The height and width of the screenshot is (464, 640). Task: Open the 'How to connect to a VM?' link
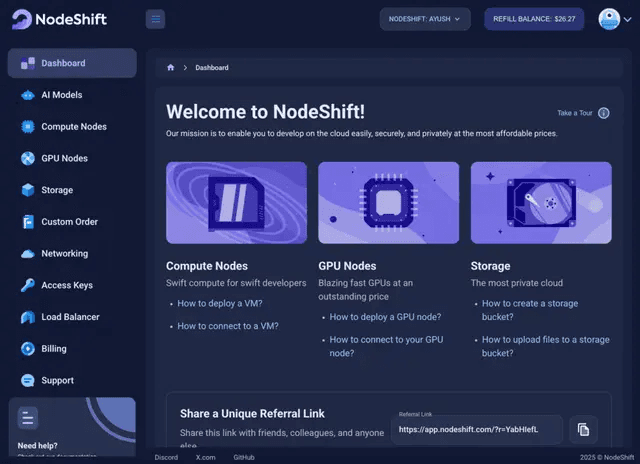click(228, 326)
